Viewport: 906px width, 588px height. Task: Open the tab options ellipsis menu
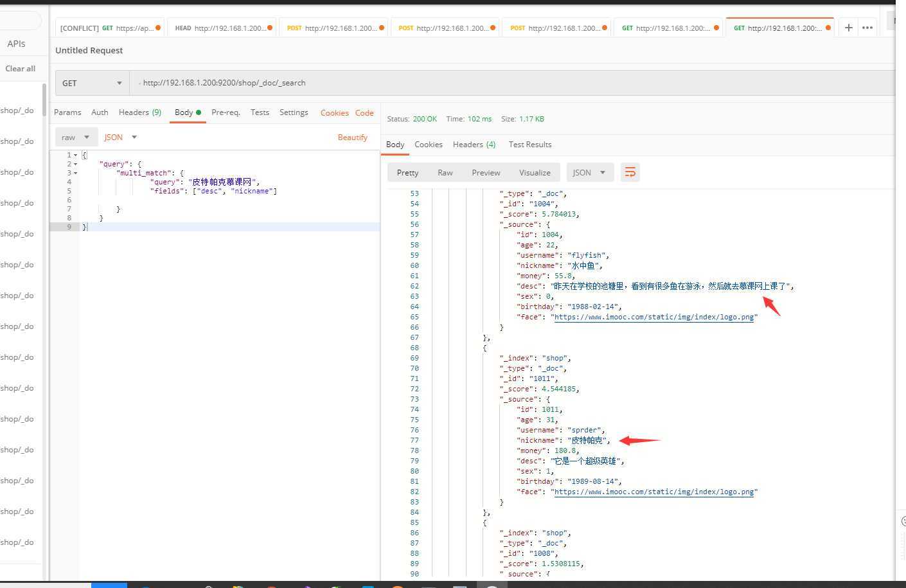pos(867,28)
